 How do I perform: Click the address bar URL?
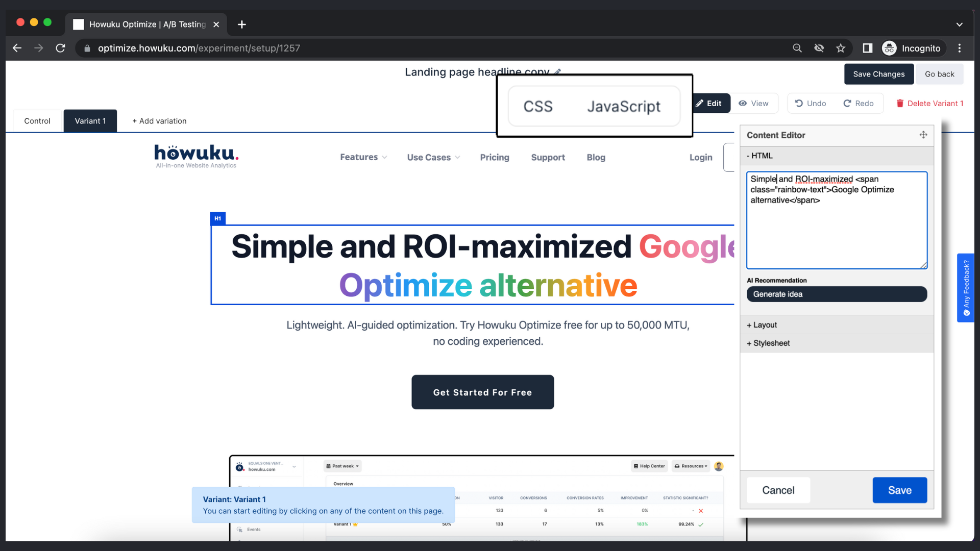coord(199,48)
